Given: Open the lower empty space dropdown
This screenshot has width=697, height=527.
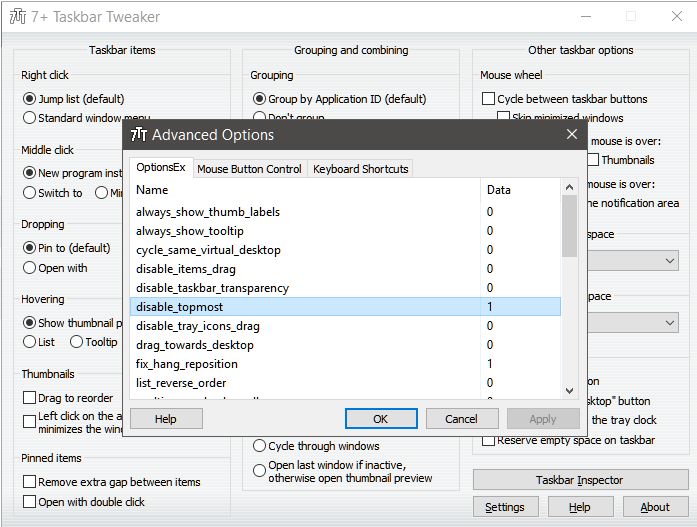Looking at the screenshot, I should click(x=633, y=323).
